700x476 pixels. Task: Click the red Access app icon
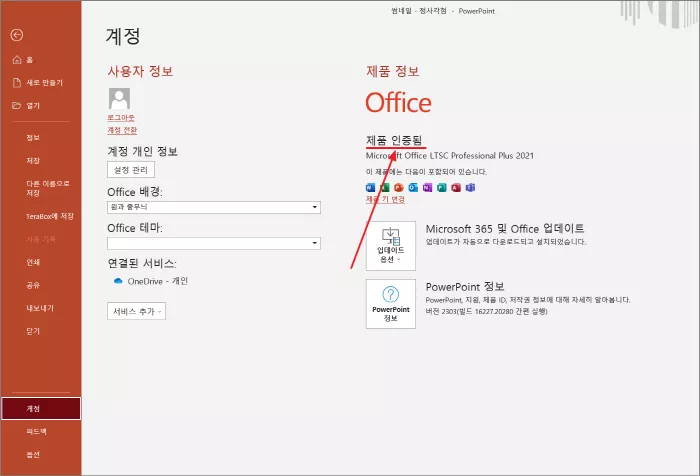tap(456, 188)
